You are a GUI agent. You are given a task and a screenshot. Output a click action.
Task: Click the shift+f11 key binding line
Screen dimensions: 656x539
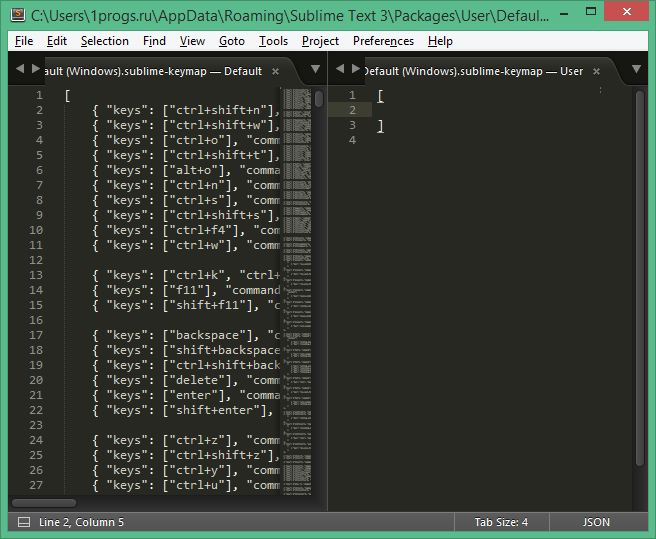pyautogui.click(x=186, y=305)
